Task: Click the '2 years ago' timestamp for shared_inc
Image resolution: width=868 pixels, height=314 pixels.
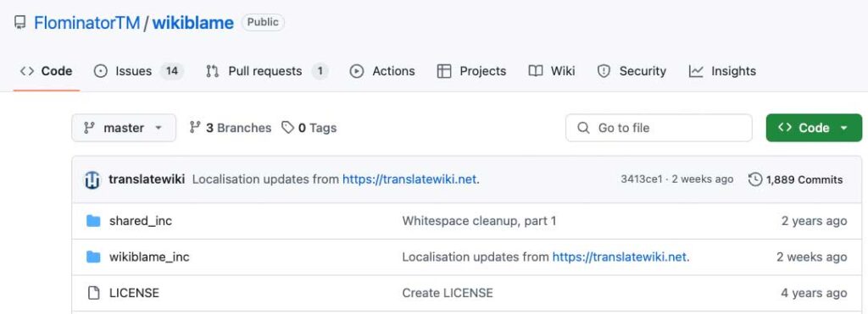Action: pyautogui.click(x=814, y=221)
